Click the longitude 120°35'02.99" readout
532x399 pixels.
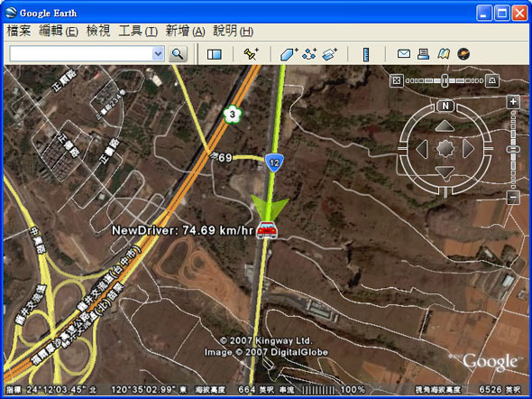click(x=143, y=390)
